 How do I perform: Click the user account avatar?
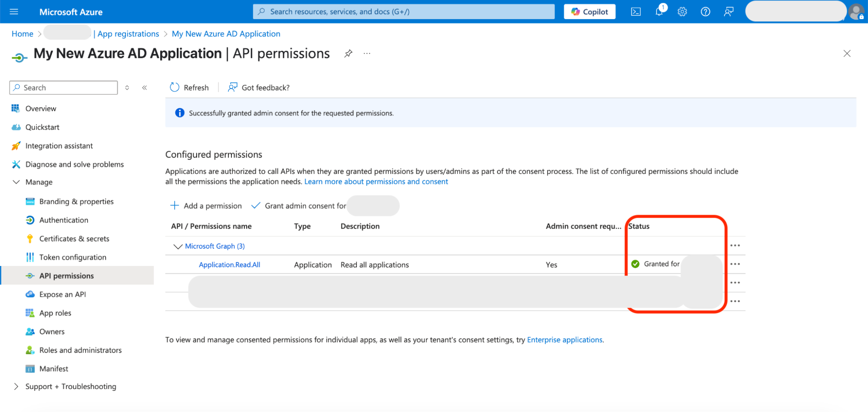click(x=857, y=12)
